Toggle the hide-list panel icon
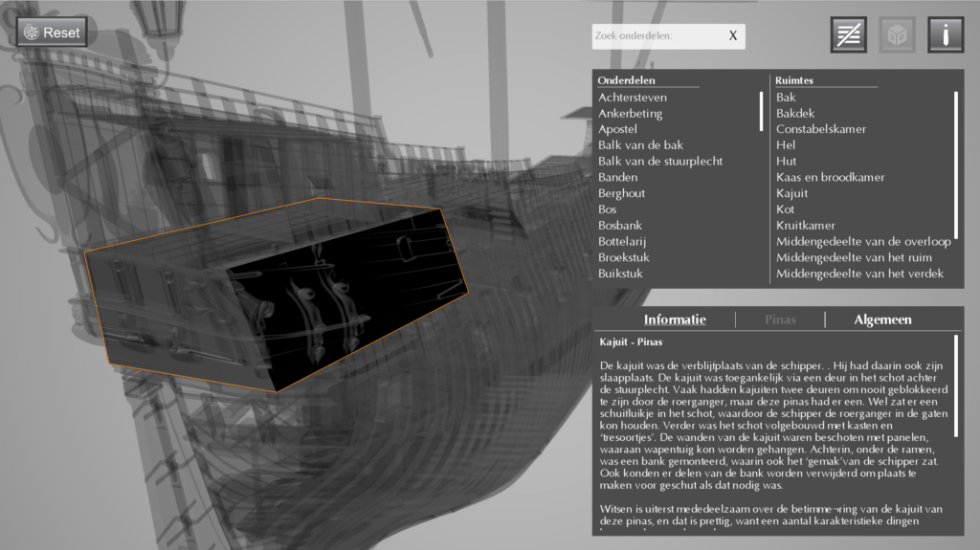 click(848, 34)
